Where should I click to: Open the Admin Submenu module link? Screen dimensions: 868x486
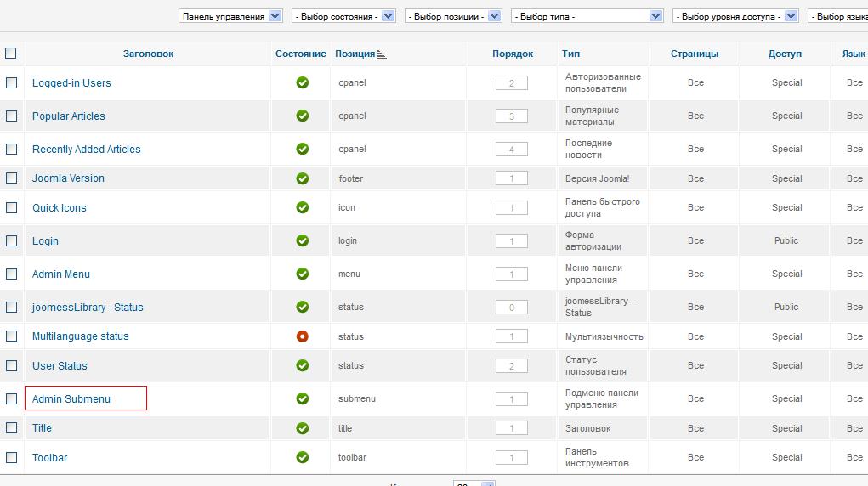click(x=71, y=399)
